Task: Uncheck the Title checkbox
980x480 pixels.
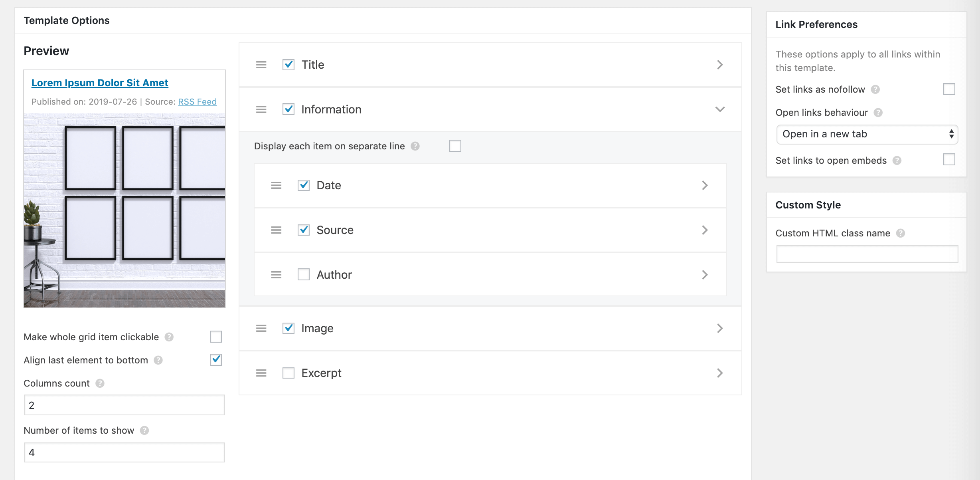Action: pos(288,65)
